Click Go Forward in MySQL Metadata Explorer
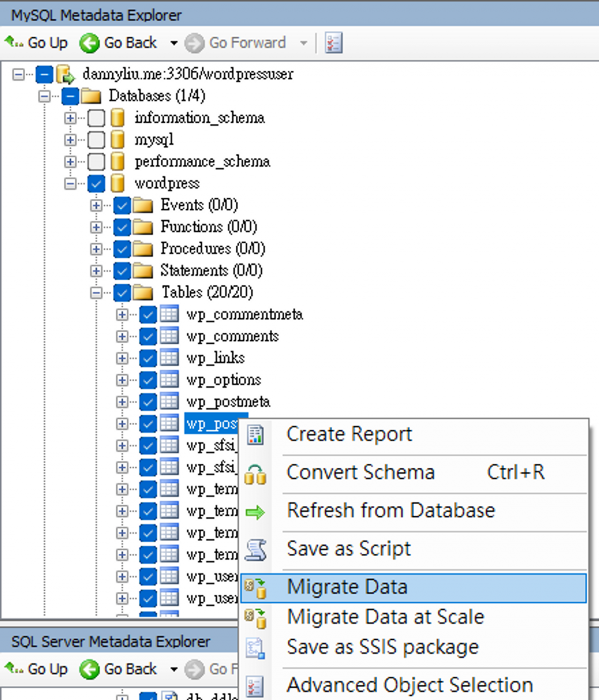Image resolution: width=599 pixels, height=700 pixels. point(235,43)
